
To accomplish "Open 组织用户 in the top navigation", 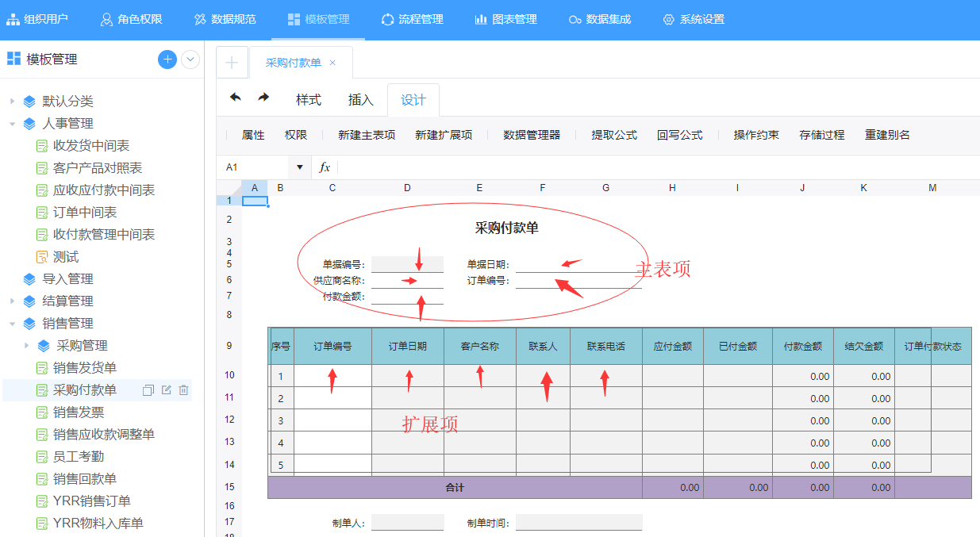I will pyautogui.click(x=38, y=19).
